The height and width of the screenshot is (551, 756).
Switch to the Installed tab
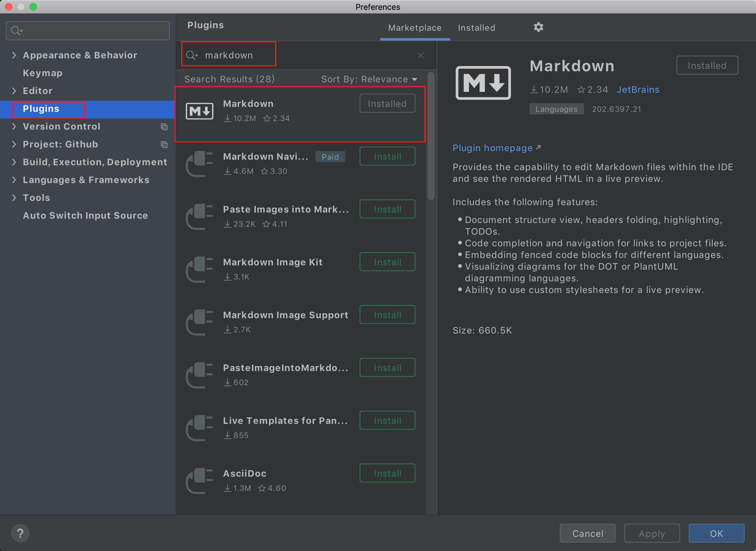477,28
